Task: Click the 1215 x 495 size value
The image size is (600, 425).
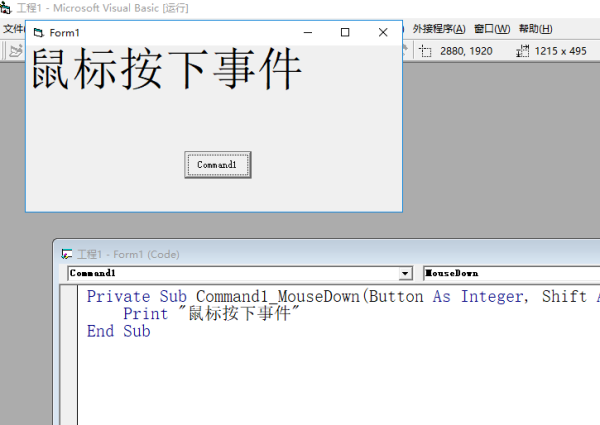Action: (560, 51)
